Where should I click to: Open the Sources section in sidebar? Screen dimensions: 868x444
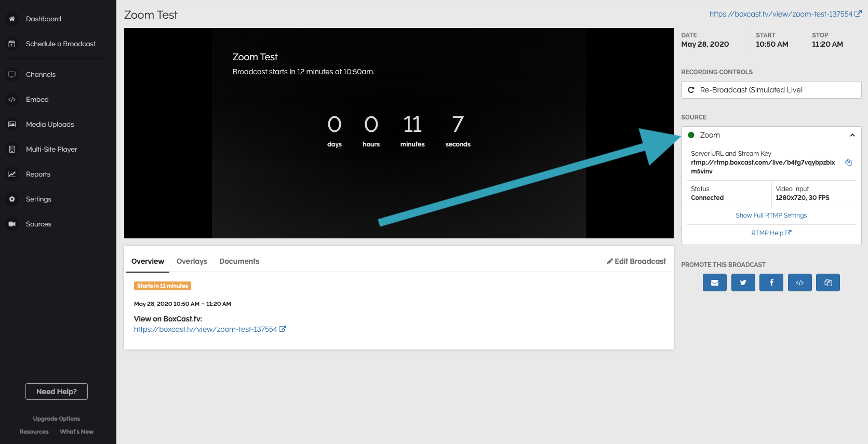click(x=38, y=224)
